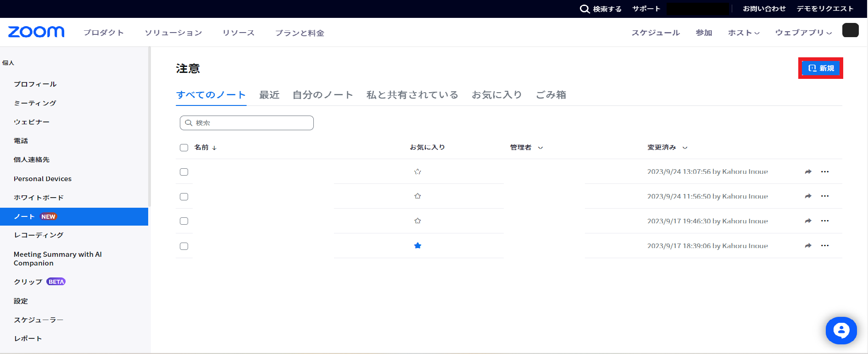868x354 pixels.
Task: Open the profile avatar menu
Action: click(x=850, y=30)
